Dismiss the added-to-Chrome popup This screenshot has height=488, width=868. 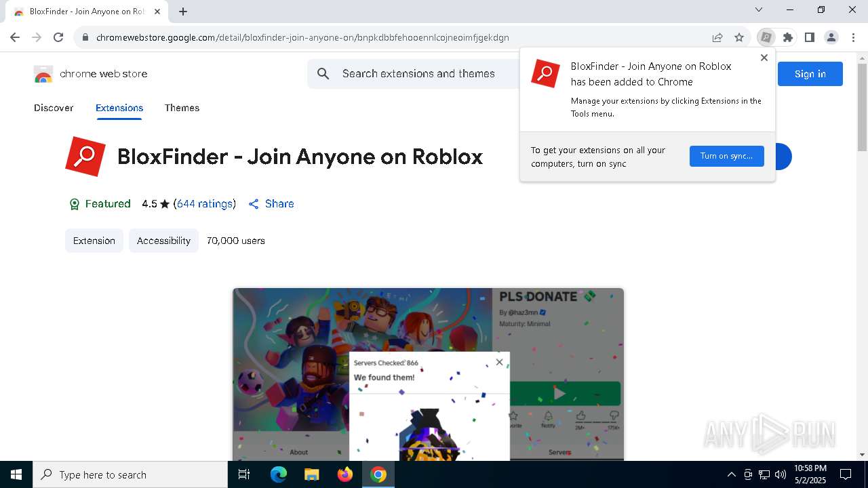[764, 58]
